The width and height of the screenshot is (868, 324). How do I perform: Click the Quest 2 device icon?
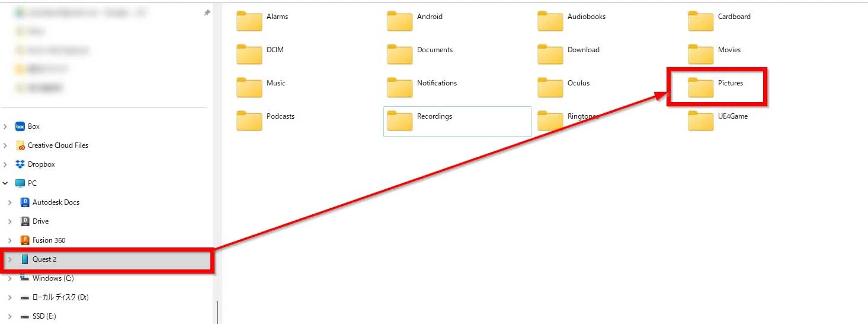25,259
